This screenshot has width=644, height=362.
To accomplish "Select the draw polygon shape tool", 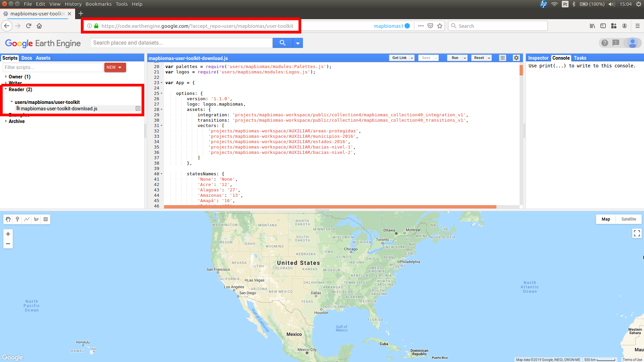I will [36, 219].
